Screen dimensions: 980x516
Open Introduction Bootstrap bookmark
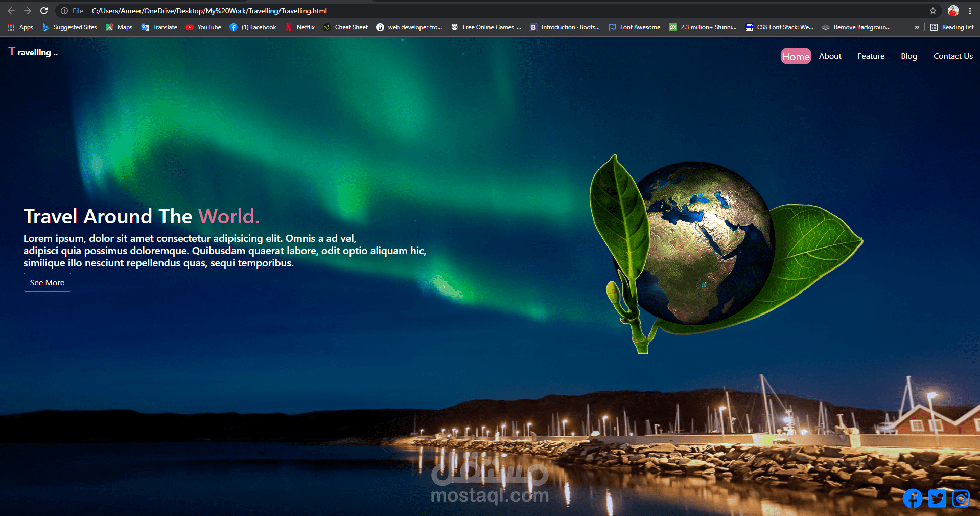click(565, 27)
